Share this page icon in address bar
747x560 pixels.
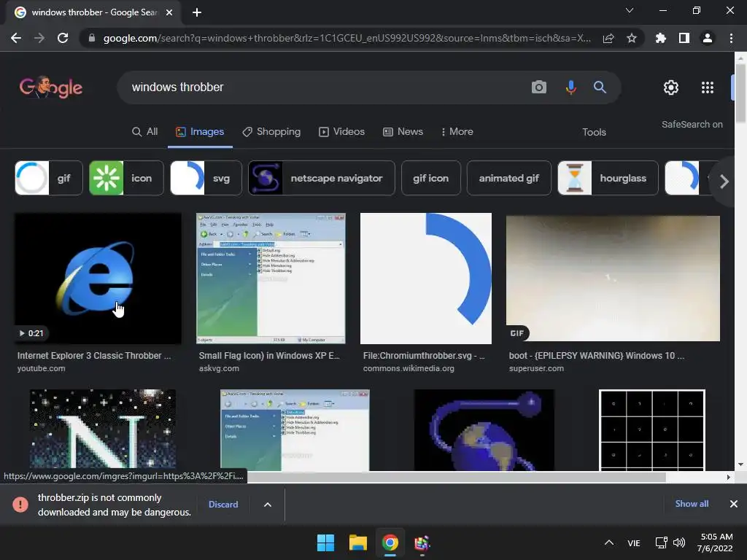[x=608, y=38]
